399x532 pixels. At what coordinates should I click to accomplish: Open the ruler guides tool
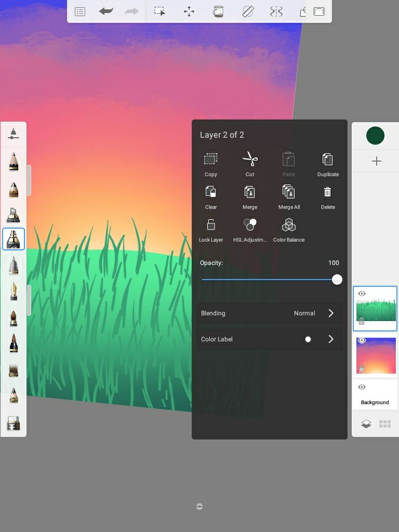248,11
